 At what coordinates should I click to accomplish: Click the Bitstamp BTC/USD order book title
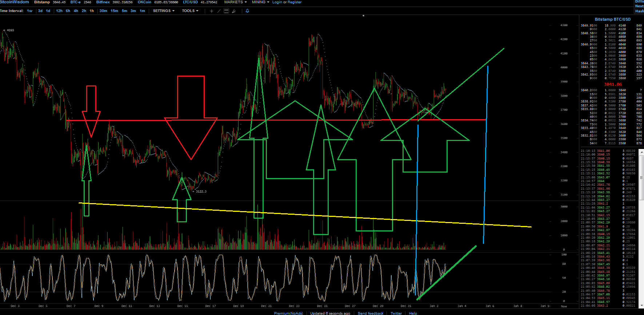(x=613, y=19)
